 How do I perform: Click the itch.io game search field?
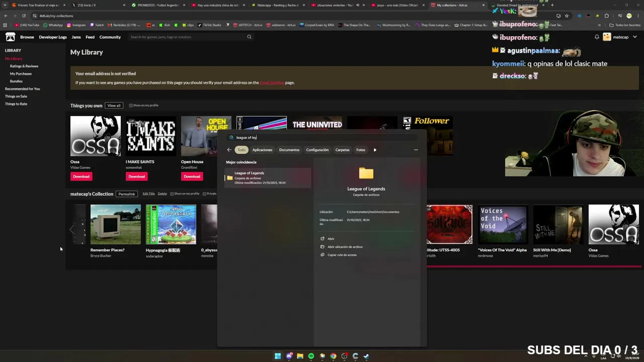click(186, 37)
